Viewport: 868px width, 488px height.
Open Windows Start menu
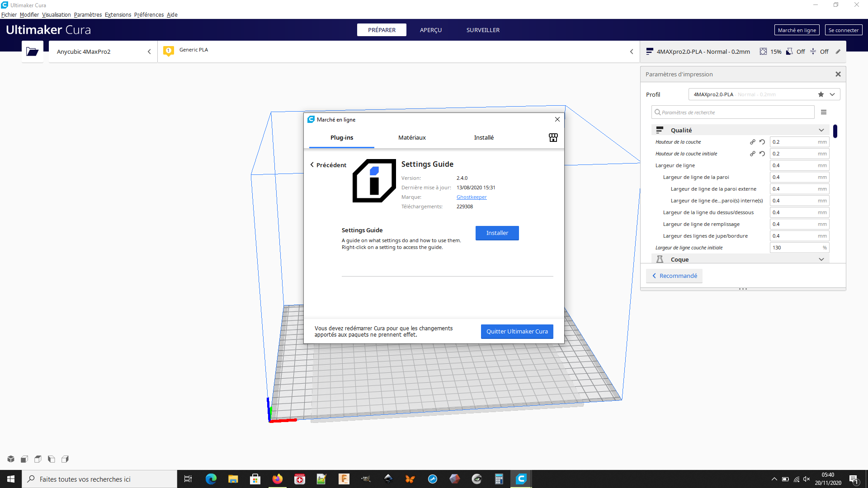(11, 479)
